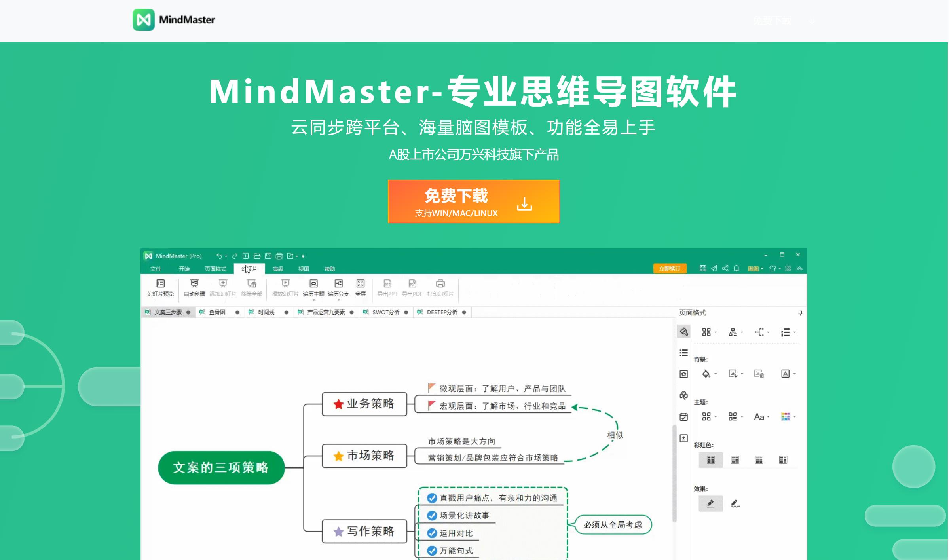Open the background fill color dropdown
The height and width of the screenshot is (560, 949).
(x=716, y=374)
